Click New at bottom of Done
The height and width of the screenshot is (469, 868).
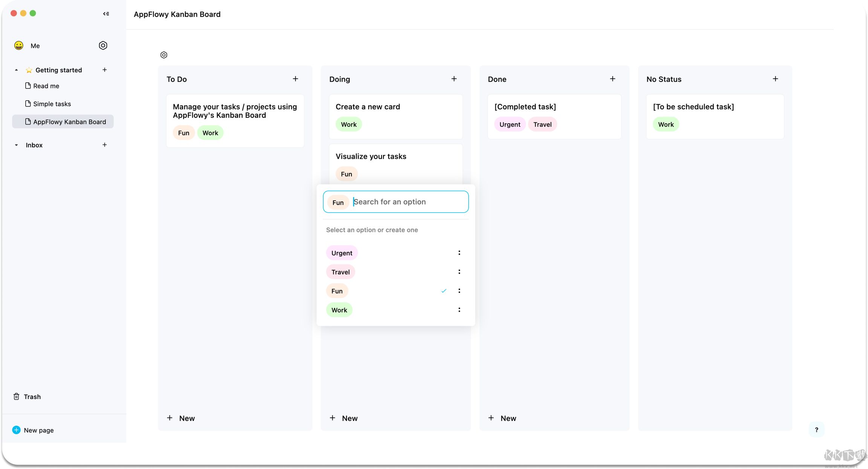pos(502,418)
